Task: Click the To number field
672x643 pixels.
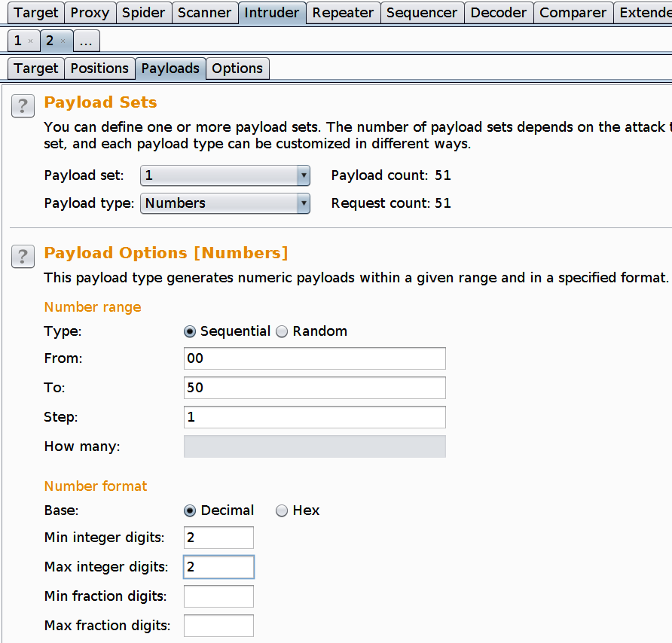Action: (314, 388)
